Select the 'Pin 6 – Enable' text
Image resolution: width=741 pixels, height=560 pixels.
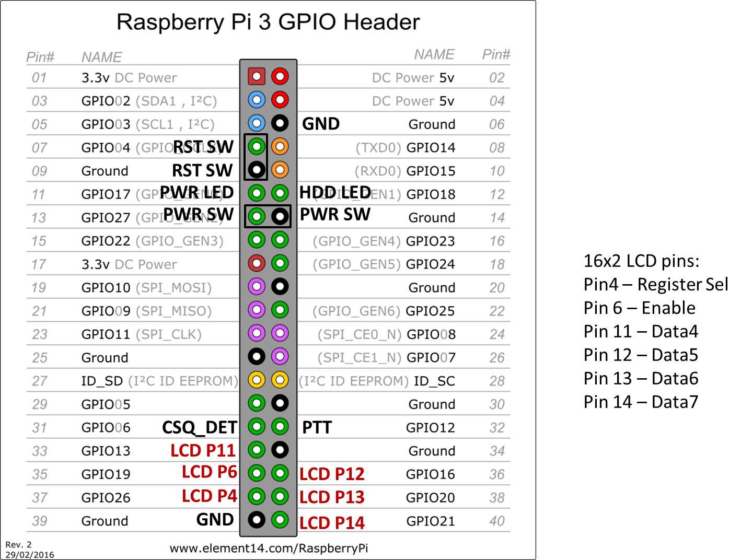(639, 308)
